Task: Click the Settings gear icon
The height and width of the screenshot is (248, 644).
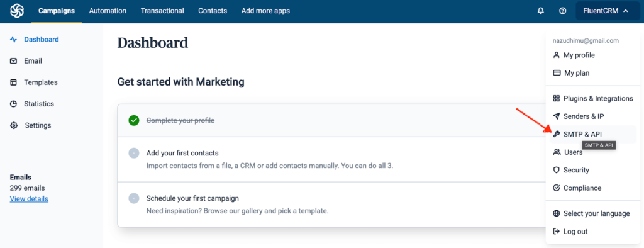Action: click(14, 125)
